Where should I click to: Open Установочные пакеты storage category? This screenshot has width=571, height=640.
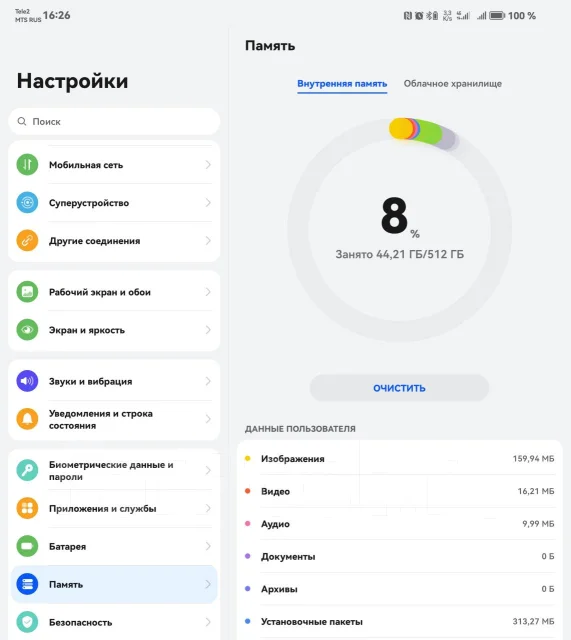pos(400,622)
